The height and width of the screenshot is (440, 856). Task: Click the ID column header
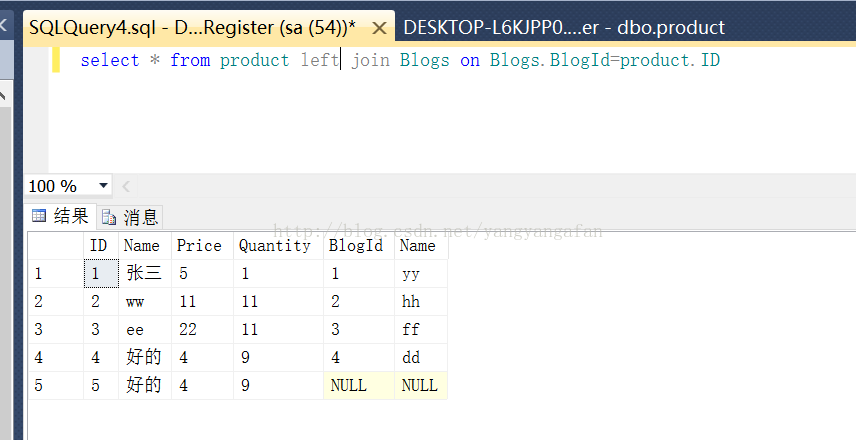(x=100, y=246)
